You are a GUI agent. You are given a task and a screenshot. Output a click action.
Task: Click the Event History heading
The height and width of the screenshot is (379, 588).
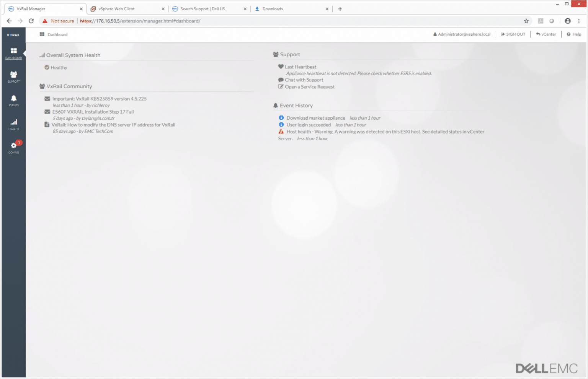pyautogui.click(x=296, y=106)
